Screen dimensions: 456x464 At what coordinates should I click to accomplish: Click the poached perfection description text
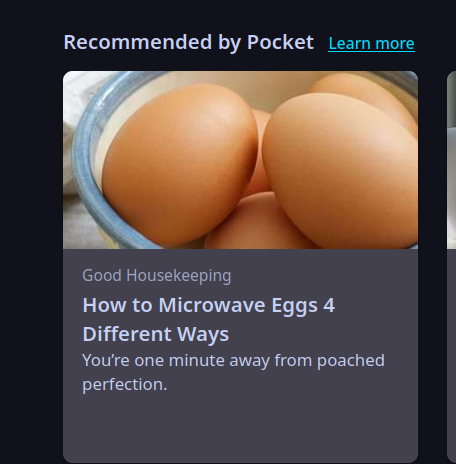(233, 372)
